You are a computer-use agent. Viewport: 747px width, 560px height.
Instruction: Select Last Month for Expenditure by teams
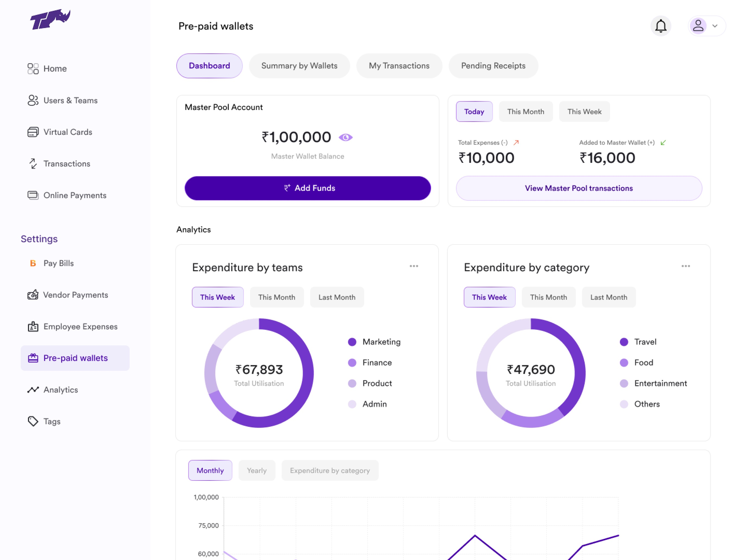(x=337, y=297)
